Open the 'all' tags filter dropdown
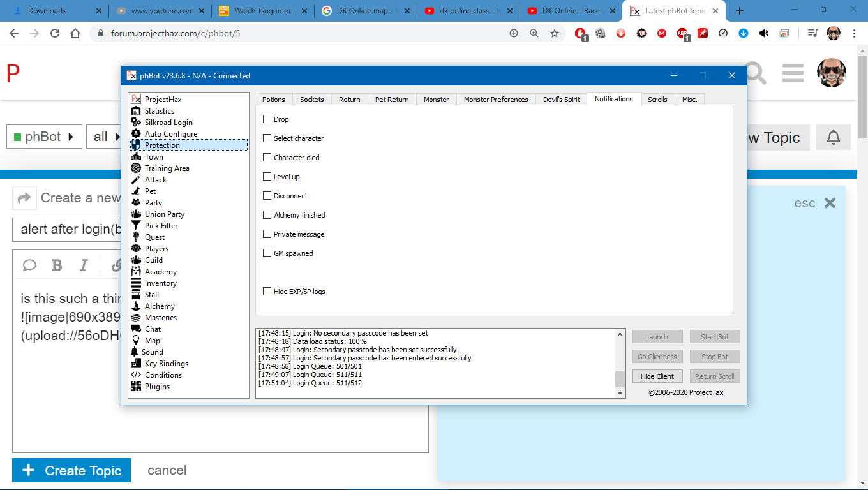Screen dimensions: 868x490 (102, 137)
